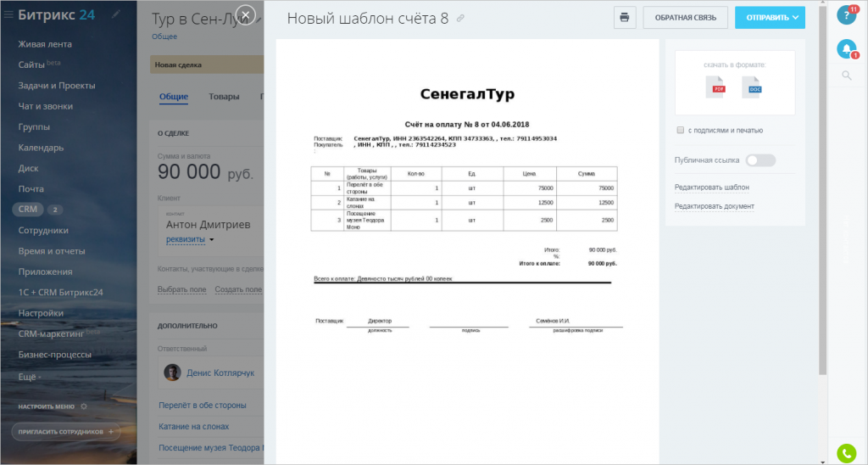Open Денис Котлярчук profile link

[x=220, y=373]
